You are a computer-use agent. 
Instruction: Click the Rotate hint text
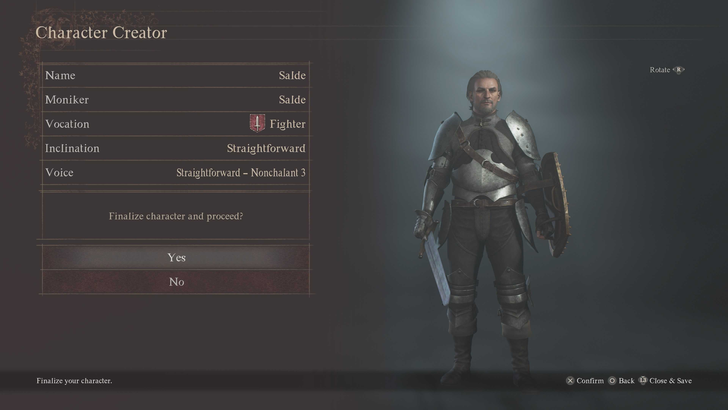(660, 70)
